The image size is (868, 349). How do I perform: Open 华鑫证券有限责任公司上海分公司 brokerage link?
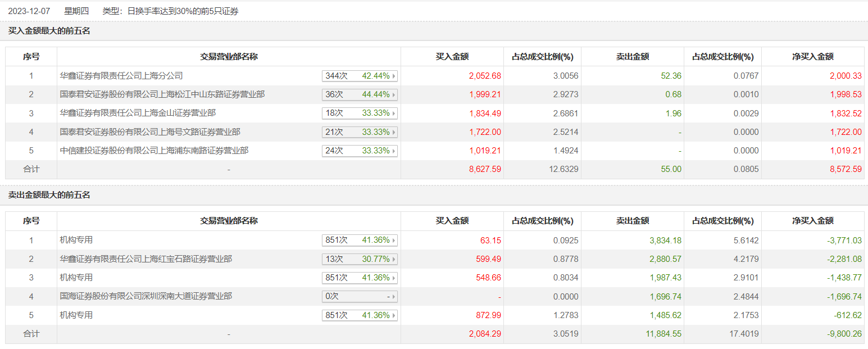click(x=121, y=76)
